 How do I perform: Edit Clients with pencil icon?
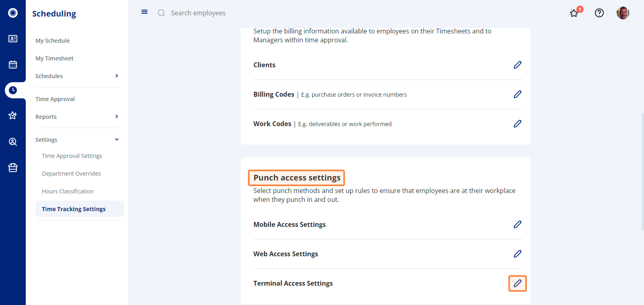click(x=517, y=65)
